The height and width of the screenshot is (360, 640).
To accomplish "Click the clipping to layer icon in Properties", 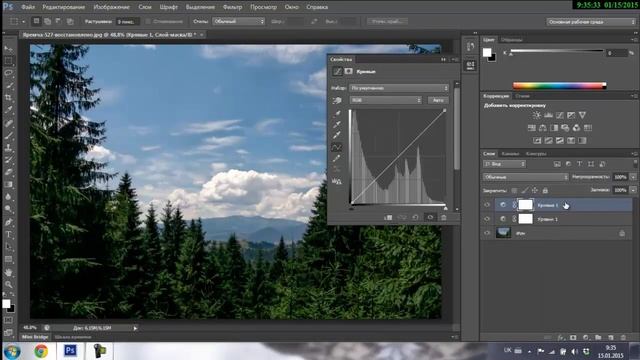I will pyautogui.click(x=388, y=218).
